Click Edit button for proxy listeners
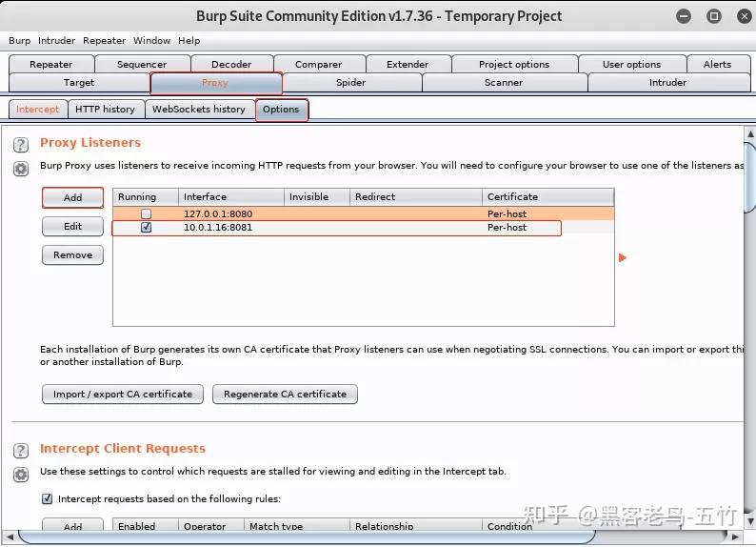The height and width of the screenshot is (547, 756). (72, 226)
